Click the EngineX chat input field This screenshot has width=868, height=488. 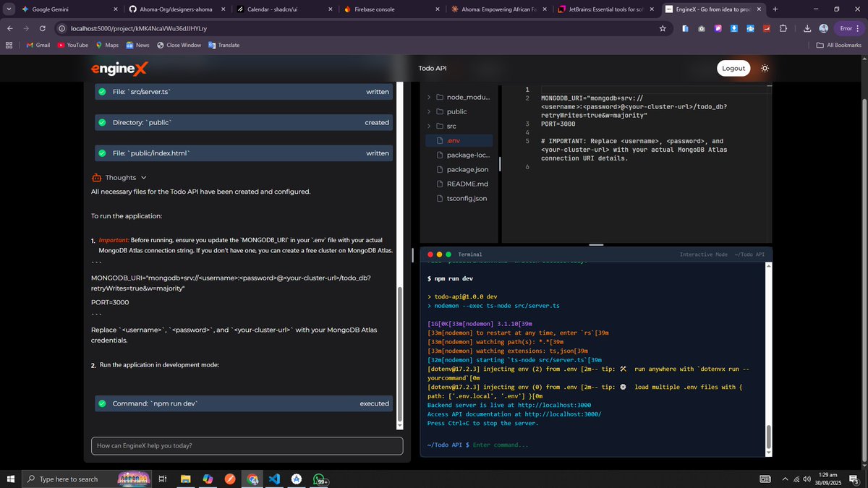(x=247, y=445)
